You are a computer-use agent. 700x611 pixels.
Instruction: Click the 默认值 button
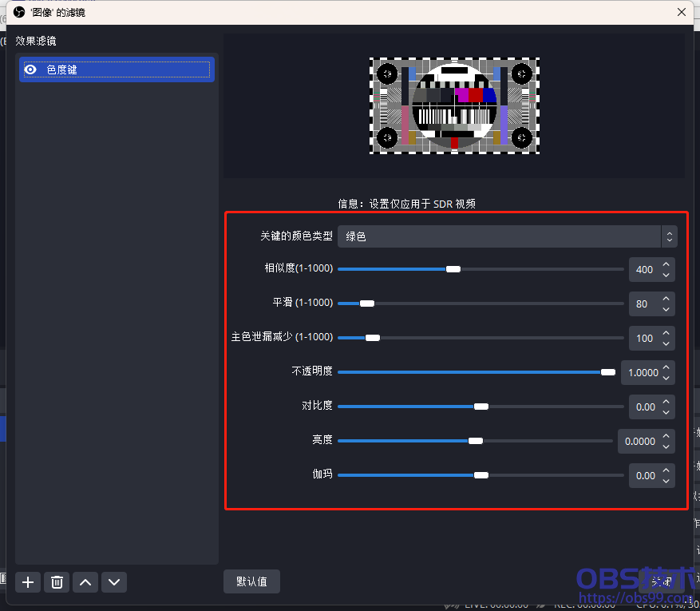(x=251, y=581)
